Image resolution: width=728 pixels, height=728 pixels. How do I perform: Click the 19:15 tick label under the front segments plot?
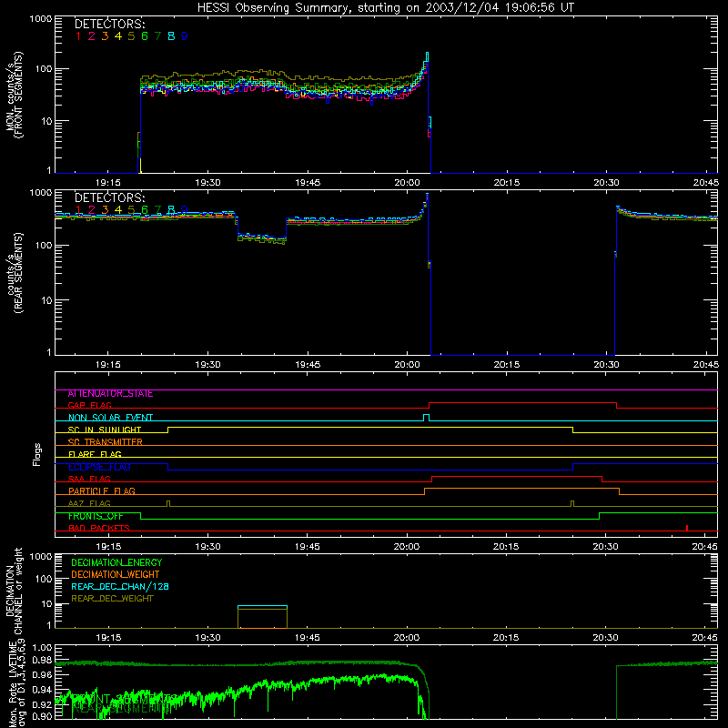pyautogui.click(x=107, y=183)
